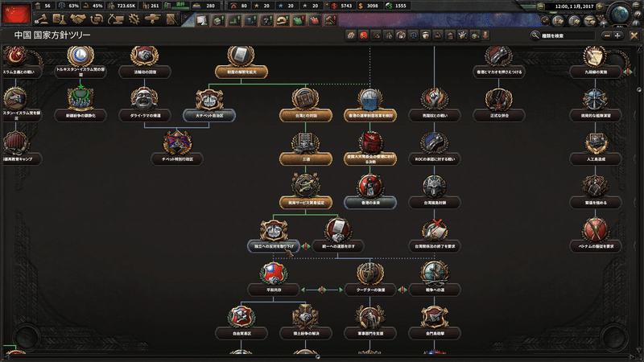Open the production gear icon
644x362 pixels.
point(134,19)
